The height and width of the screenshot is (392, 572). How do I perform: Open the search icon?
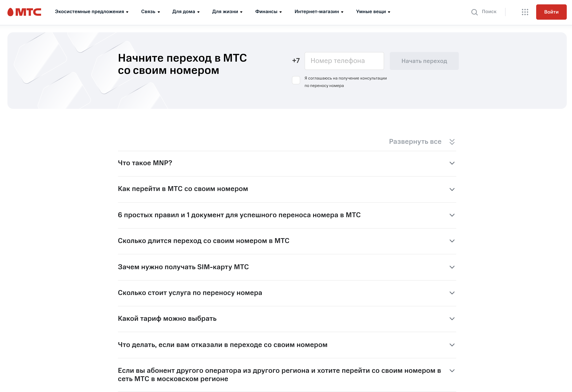point(474,12)
